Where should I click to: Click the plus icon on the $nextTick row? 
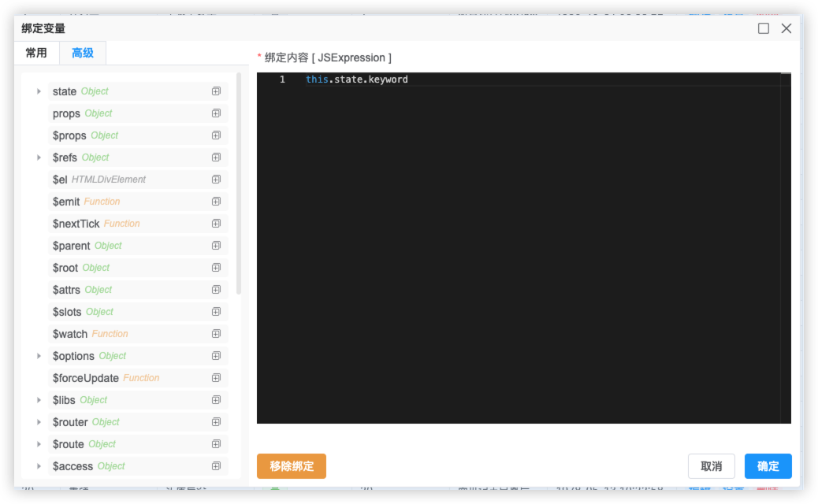coord(216,223)
